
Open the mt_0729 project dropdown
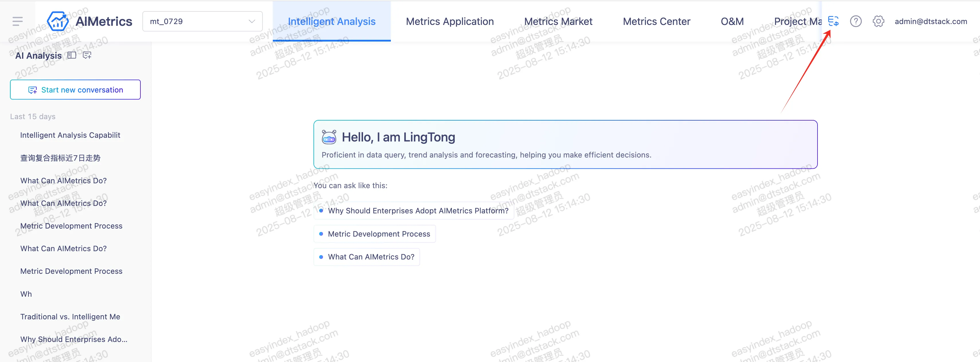[x=202, y=21]
